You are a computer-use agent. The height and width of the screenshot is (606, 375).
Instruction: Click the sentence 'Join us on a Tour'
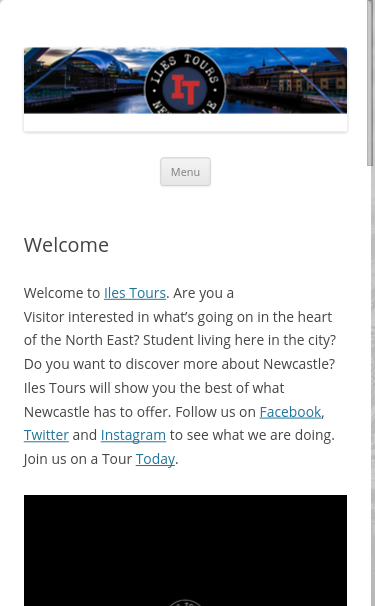[x=78, y=459]
